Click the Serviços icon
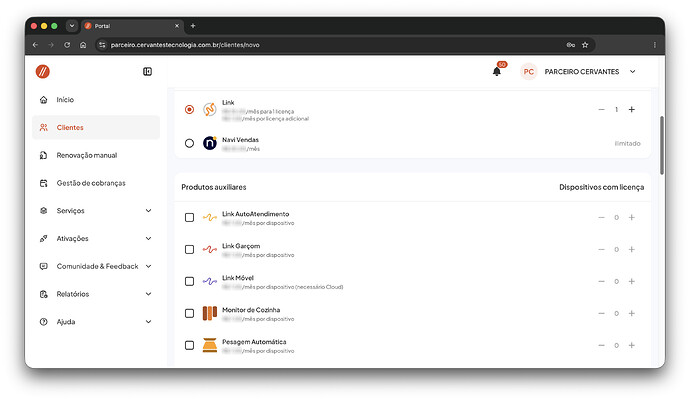Viewport: 690px width, 401px height. coord(44,210)
